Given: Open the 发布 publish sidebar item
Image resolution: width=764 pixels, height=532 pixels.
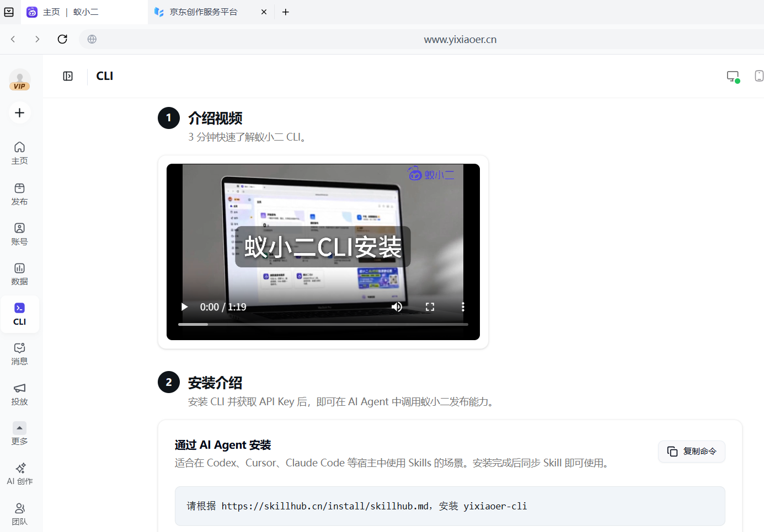Looking at the screenshot, I should coord(19,194).
